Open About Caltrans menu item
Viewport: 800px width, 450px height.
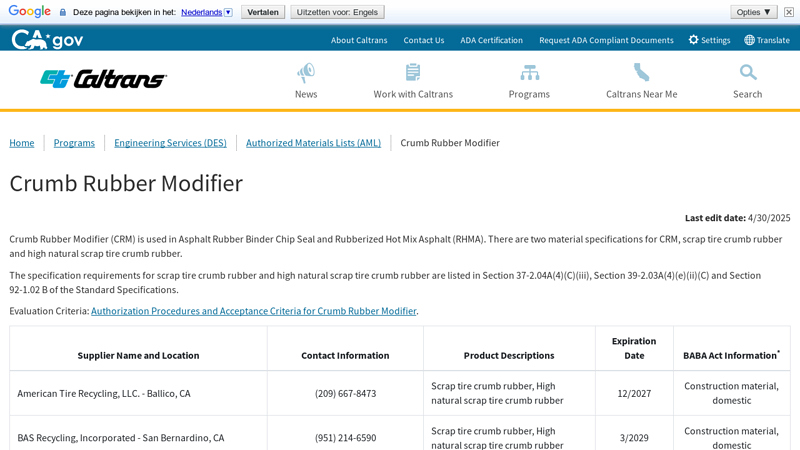(x=359, y=40)
